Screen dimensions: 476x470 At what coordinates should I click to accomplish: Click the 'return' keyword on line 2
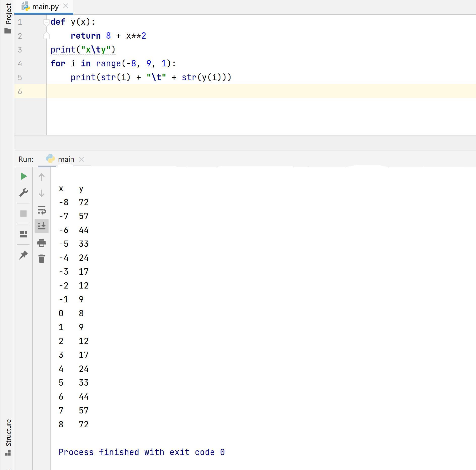[86, 36]
